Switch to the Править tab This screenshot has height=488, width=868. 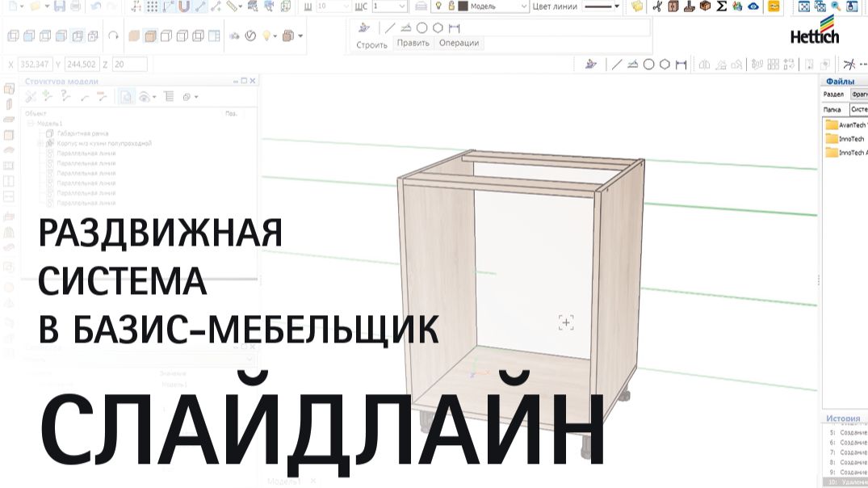pyautogui.click(x=413, y=43)
